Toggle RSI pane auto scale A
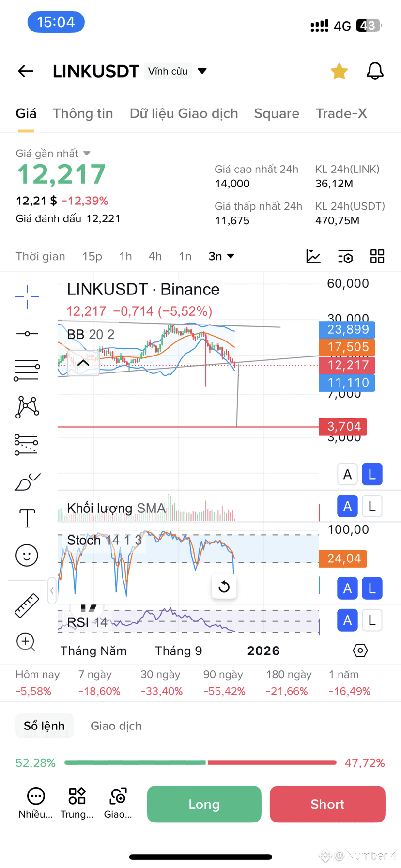401x868 pixels. pyautogui.click(x=347, y=620)
